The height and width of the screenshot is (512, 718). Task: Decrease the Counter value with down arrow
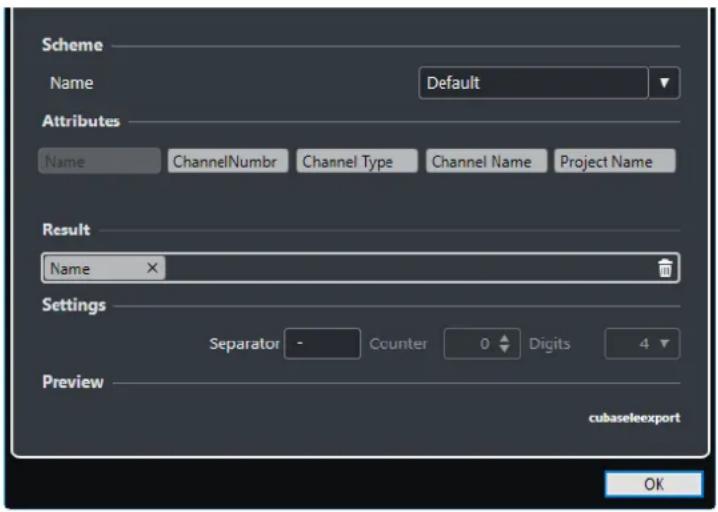point(504,349)
